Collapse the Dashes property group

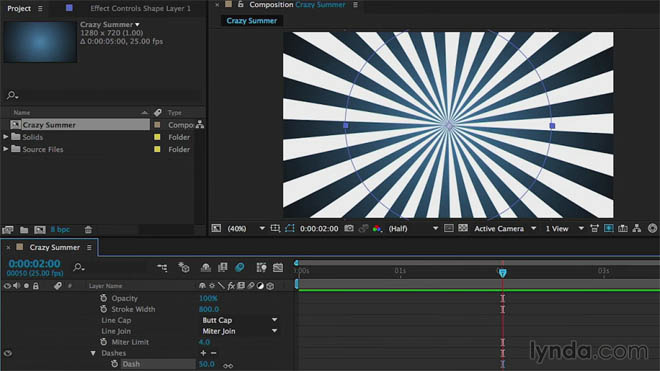93,353
